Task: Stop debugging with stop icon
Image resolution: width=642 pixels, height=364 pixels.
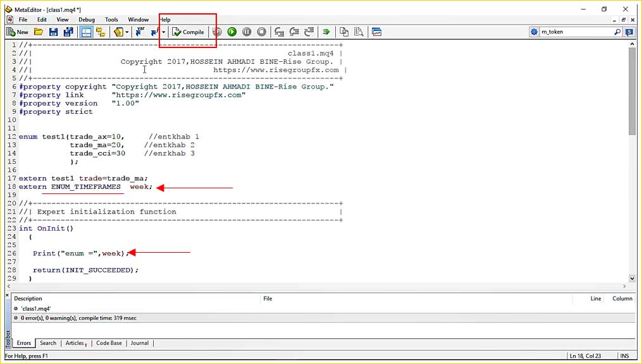Action: [261, 32]
